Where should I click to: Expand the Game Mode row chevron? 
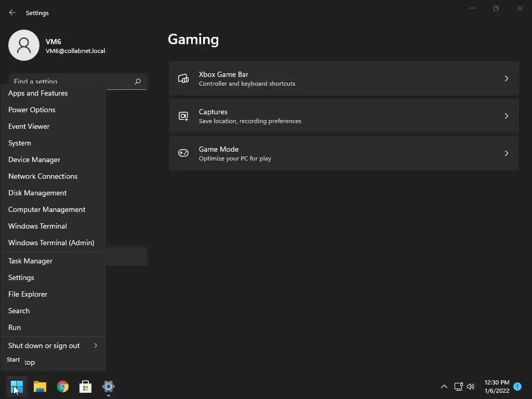(x=506, y=153)
